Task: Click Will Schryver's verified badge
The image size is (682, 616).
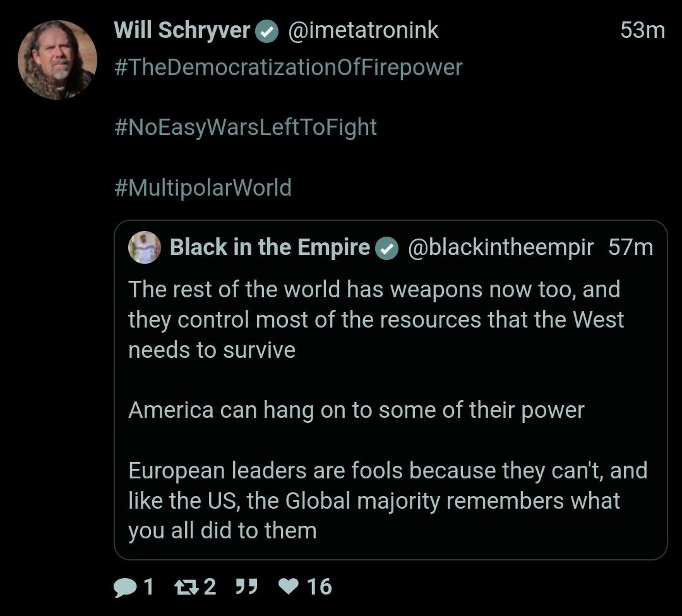Action: coord(267,31)
